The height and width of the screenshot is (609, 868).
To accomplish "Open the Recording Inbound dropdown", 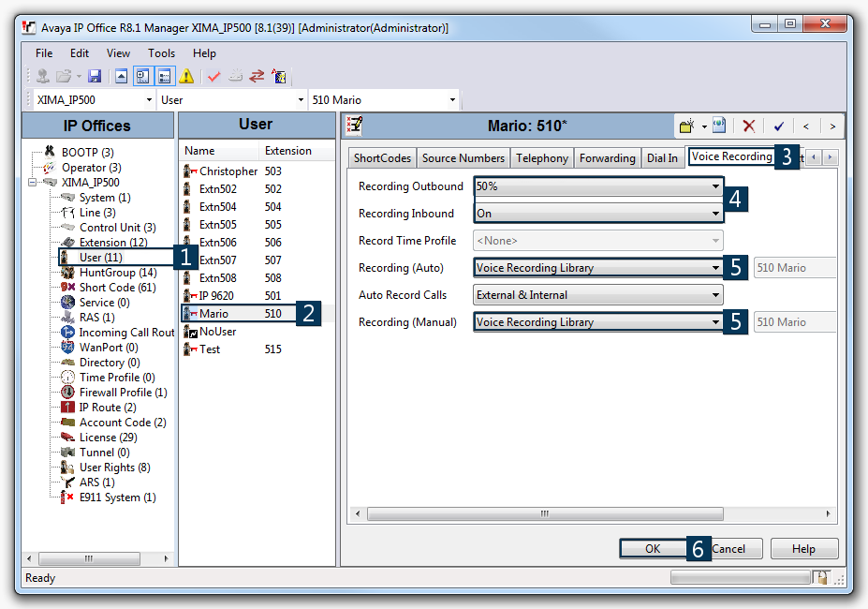I will [x=598, y=214].
